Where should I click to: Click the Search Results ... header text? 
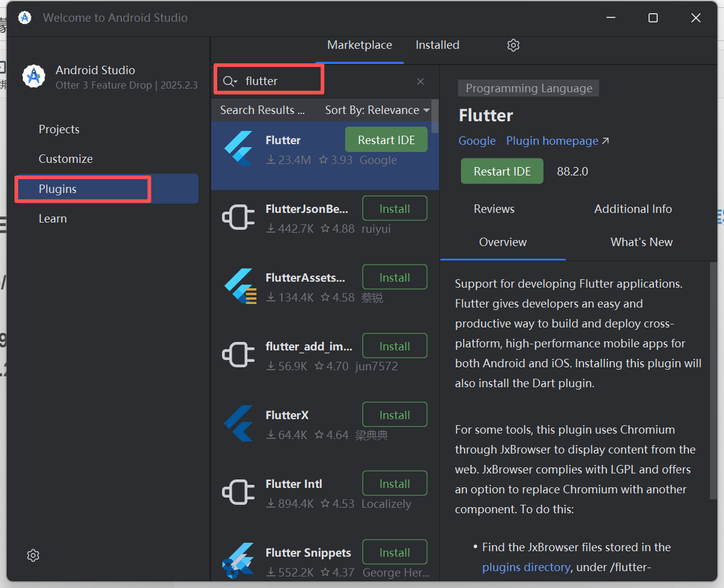pos(262,110)
